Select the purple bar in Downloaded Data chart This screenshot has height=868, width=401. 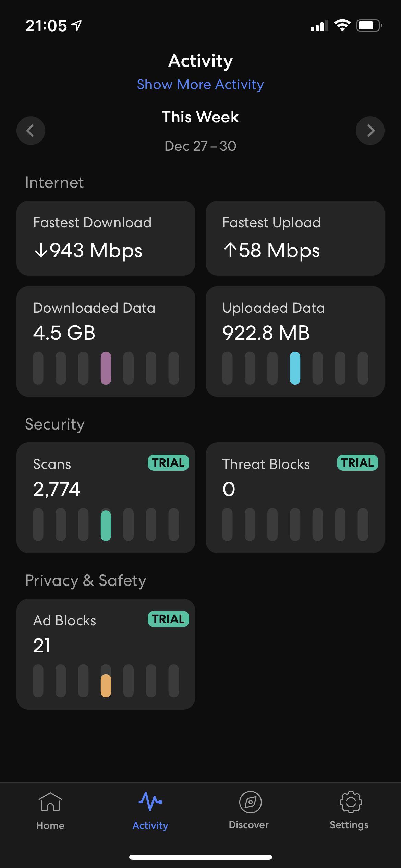(106, 368)
